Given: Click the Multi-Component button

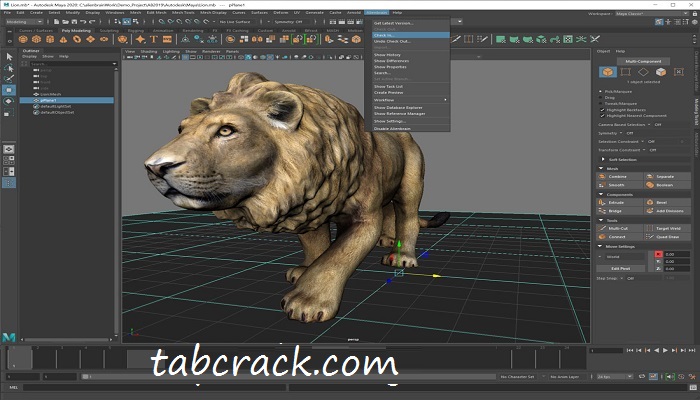Looking at the screenshot, I should (643, 61).
